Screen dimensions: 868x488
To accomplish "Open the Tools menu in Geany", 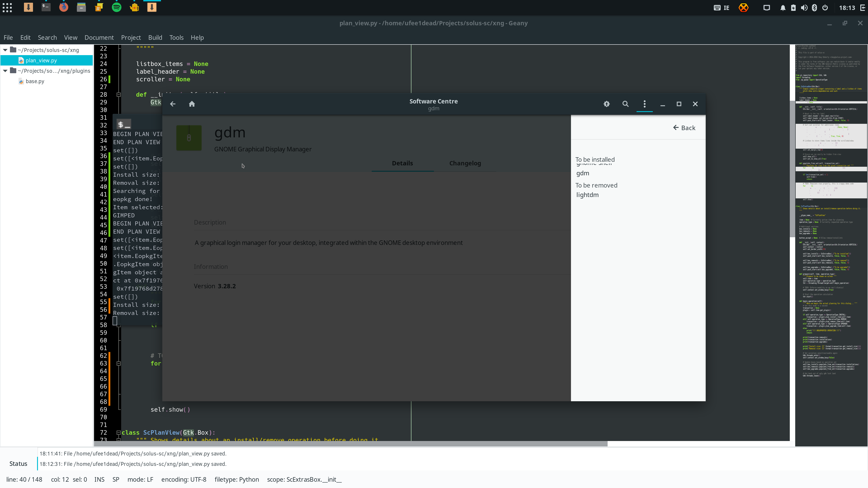I will [x=176, y=37].
